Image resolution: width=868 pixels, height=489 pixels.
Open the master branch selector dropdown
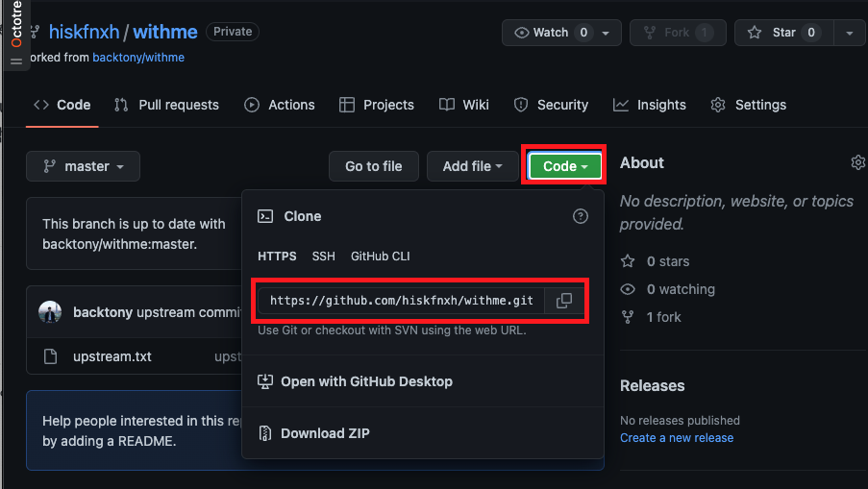(83, 166)
